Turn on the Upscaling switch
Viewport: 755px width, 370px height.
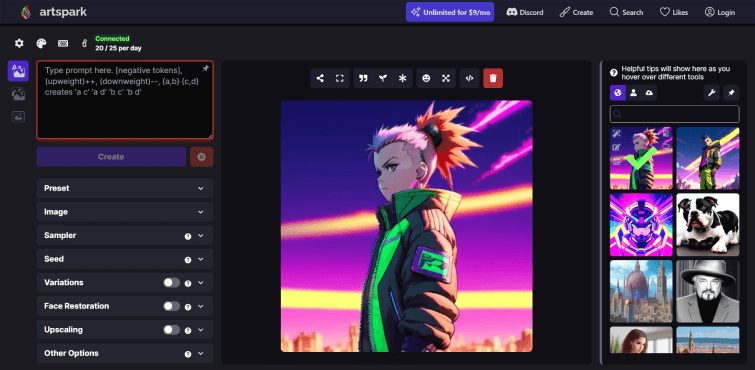click(x=171, y=330)
